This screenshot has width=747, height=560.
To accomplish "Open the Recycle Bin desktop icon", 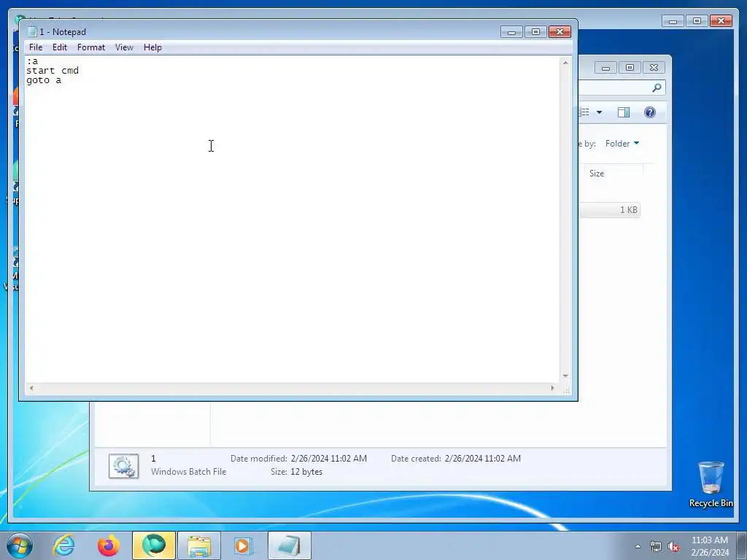I will tap(711, 484).
